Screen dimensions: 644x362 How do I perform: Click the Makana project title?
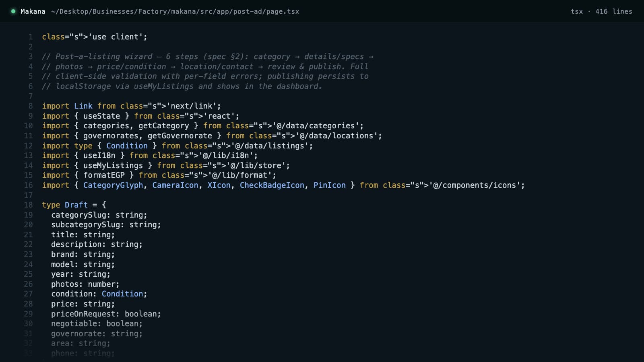click(x=33, y=11)
